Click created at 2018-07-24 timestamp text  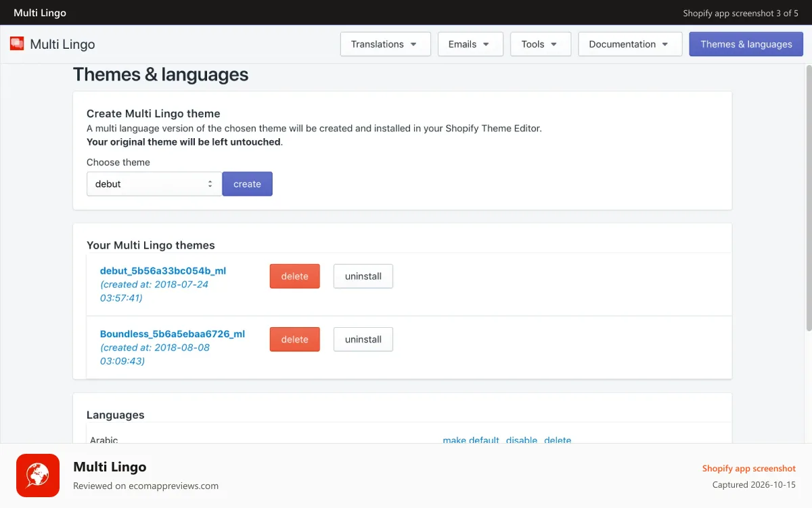click(154, 291)
